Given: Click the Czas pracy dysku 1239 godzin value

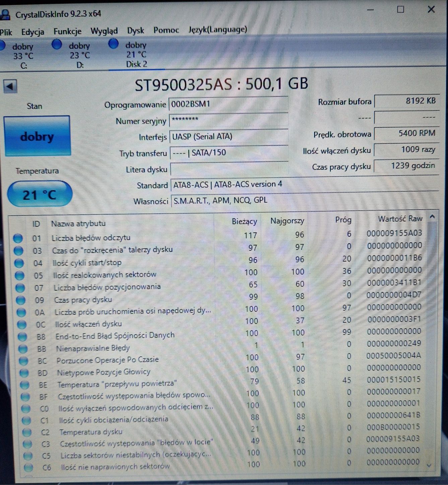Looking at the screenshot, I should pos(406,166).
